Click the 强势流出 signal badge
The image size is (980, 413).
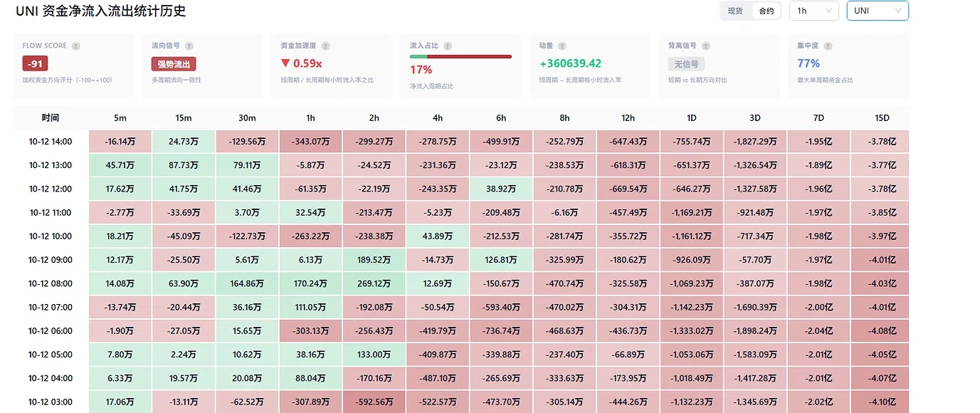(x=174, y=64)
